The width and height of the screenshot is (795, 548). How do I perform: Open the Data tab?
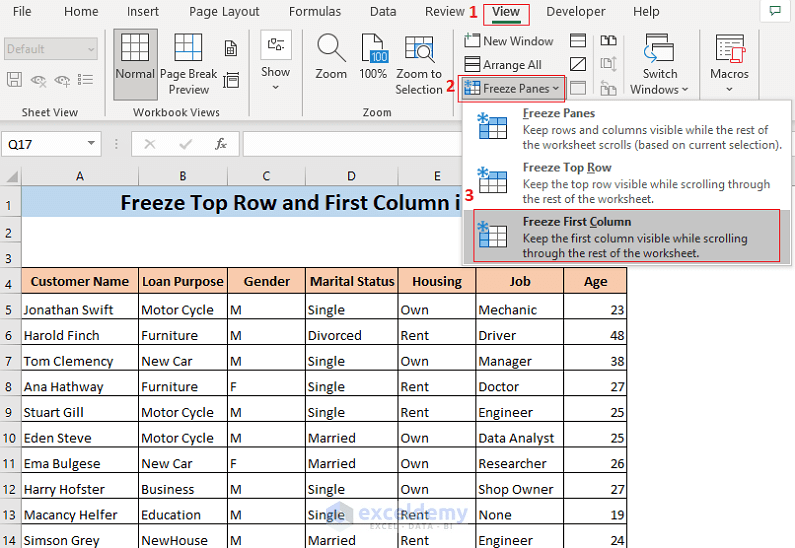[383, 11]
